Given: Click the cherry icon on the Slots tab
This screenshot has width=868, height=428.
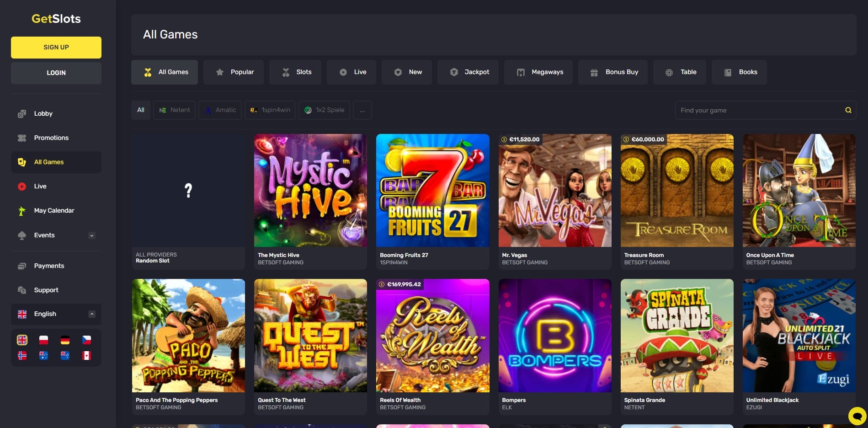Looking at the screenshot, I should point(286,72).
